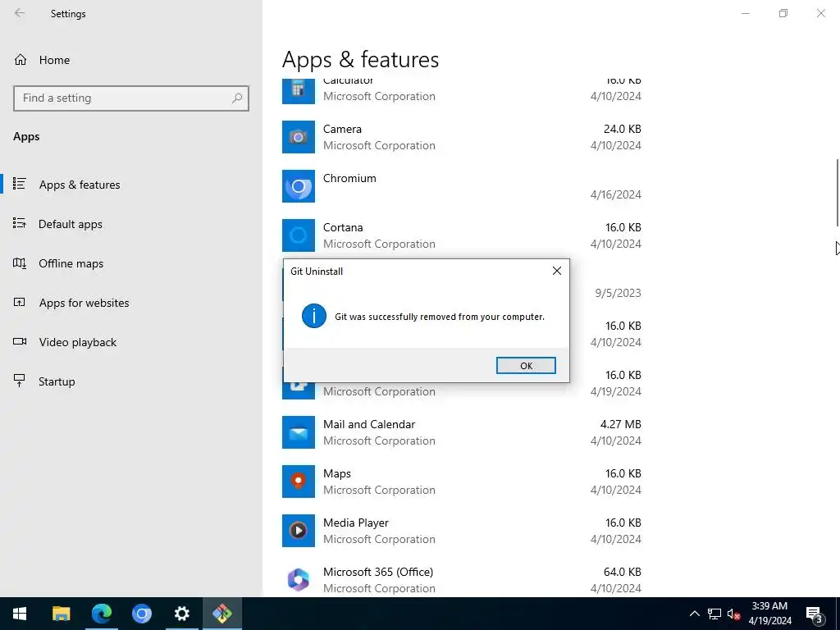This screenshot has width=840, height=630.
Task: Click the blue info icon in the dialog
Action: click(x=314, y=316)
